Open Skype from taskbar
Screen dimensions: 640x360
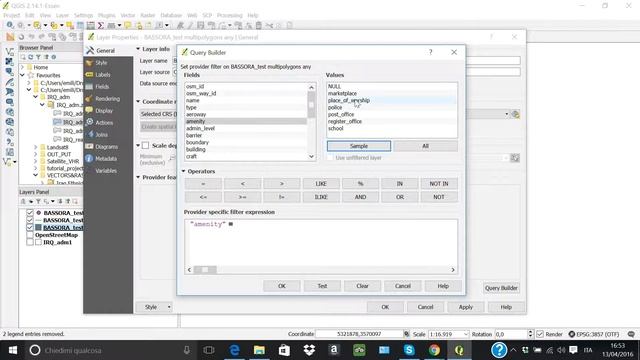point(409,350)
